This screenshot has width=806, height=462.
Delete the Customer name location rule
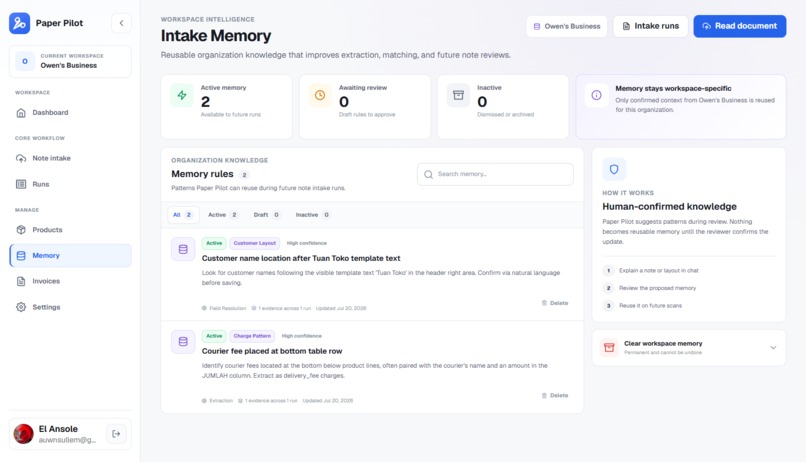click(555, 303)
